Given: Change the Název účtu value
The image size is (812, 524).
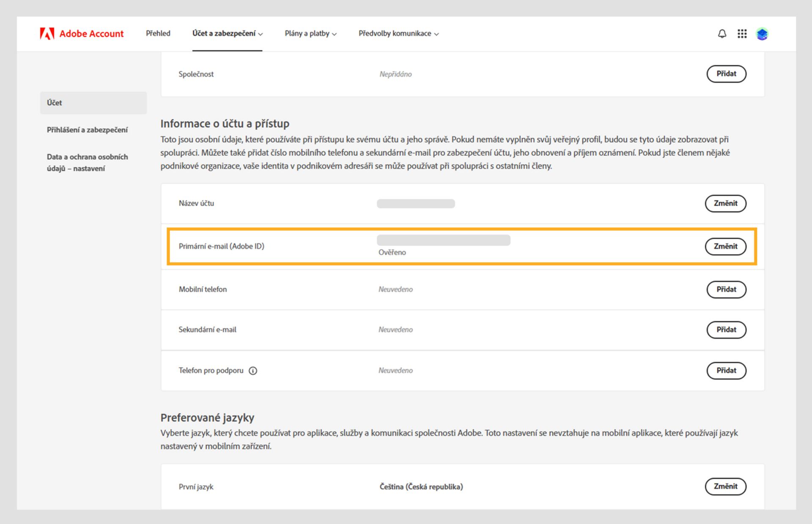Looking at the screenshot, I should pos(725,203).
